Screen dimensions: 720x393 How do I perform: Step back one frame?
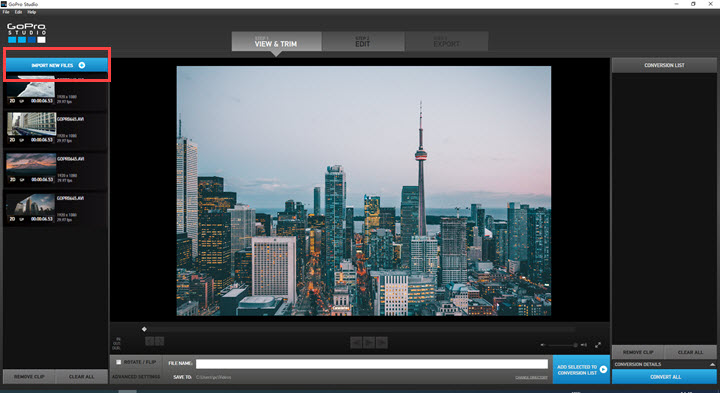pos(356,342)
